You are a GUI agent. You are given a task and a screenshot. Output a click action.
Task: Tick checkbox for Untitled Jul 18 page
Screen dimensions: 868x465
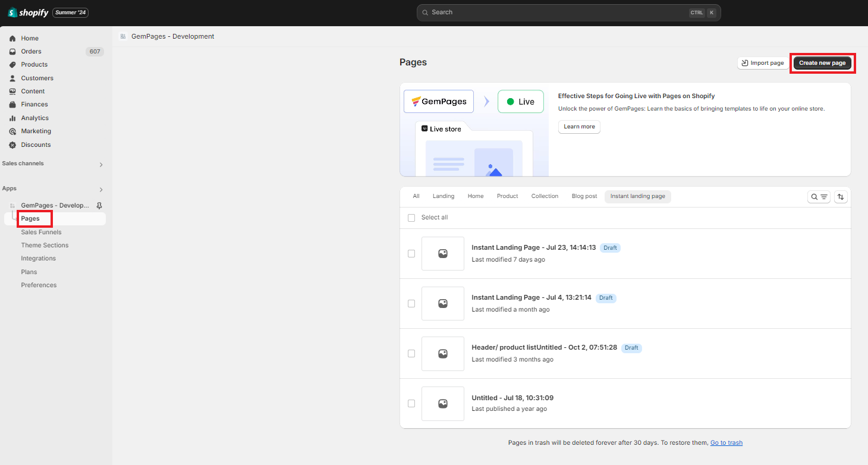(411, 403)
